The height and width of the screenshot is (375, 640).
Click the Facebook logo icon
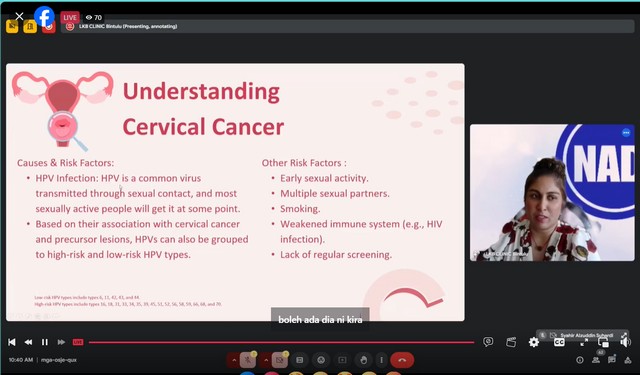(44, 17)
